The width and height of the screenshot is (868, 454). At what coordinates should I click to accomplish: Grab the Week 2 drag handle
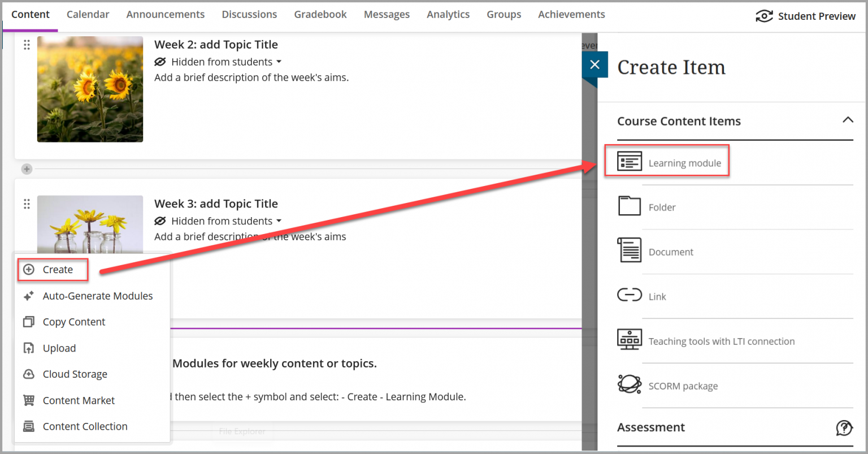pos(27,45)
